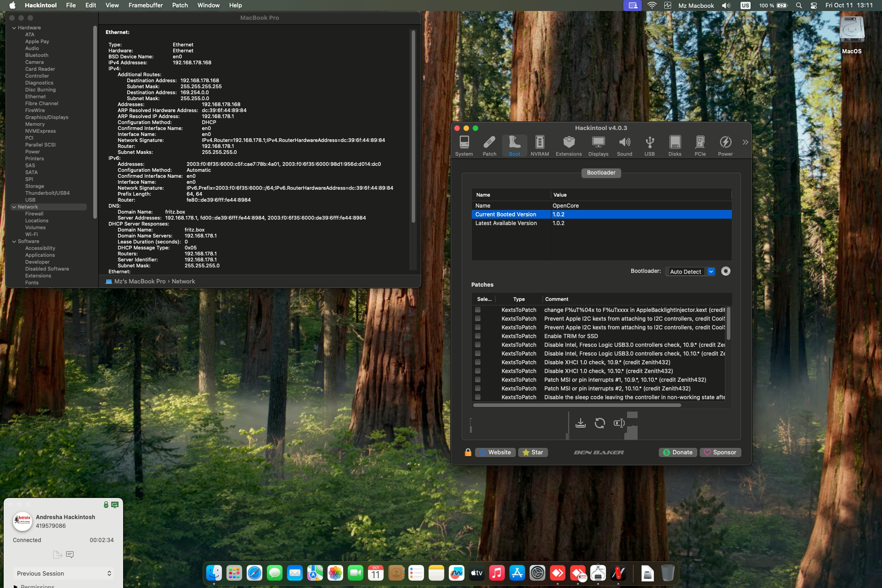Collapse the Software section in System Information sidebar

(14, 241)
